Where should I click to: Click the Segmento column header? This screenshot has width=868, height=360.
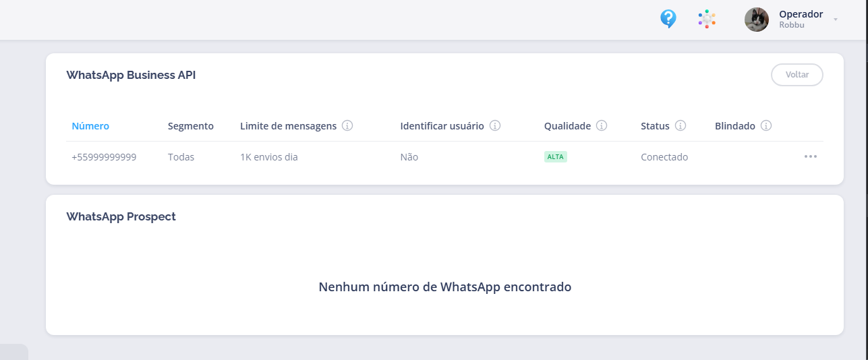pos(190,125)
